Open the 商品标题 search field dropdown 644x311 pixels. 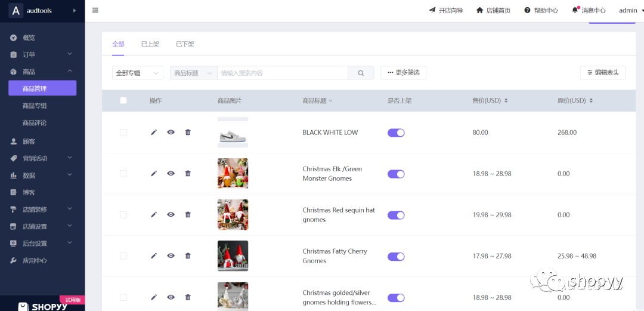193,73
